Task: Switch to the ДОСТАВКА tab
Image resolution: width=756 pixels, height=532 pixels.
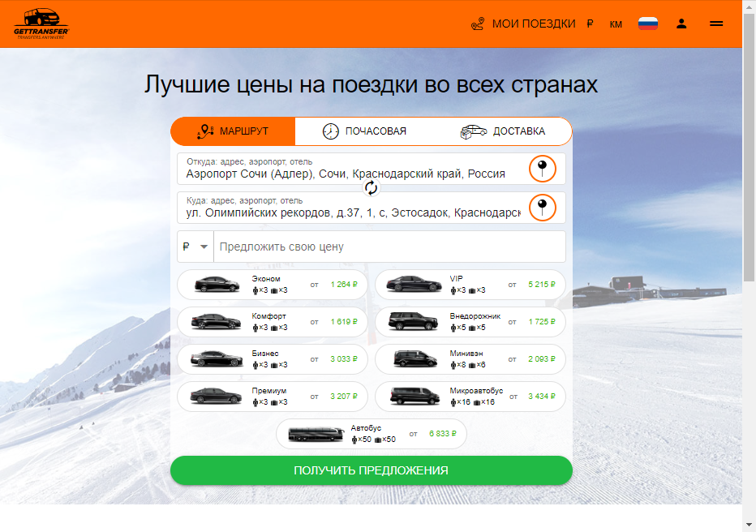Action: 503,131
